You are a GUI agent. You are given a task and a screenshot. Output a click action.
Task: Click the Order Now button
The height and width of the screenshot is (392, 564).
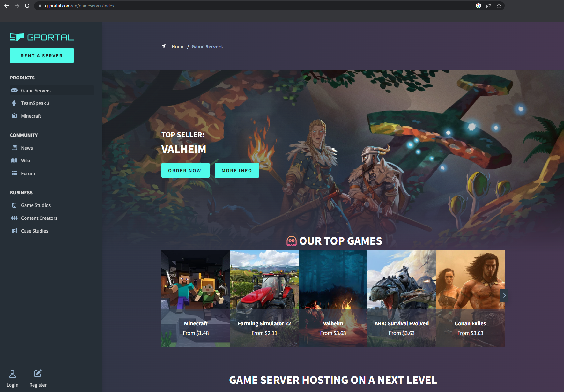point(185,170)
